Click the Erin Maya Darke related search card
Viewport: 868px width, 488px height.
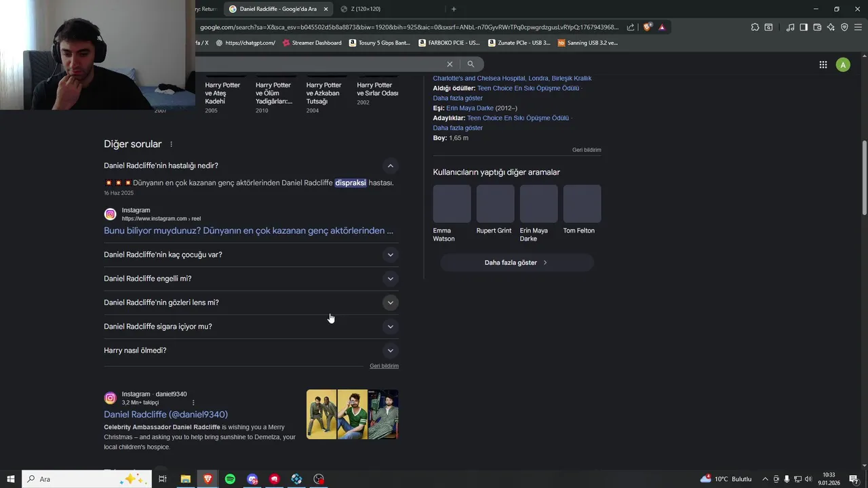click(538, 213)
